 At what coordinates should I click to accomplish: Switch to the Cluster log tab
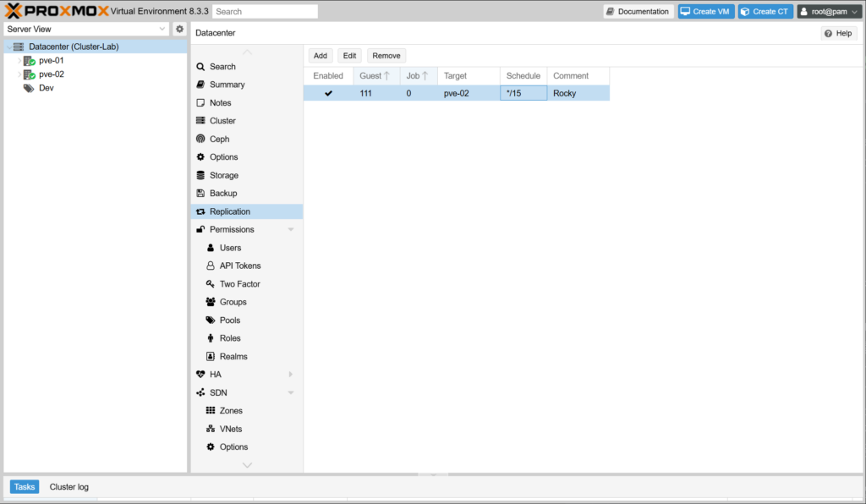point(69,487)
